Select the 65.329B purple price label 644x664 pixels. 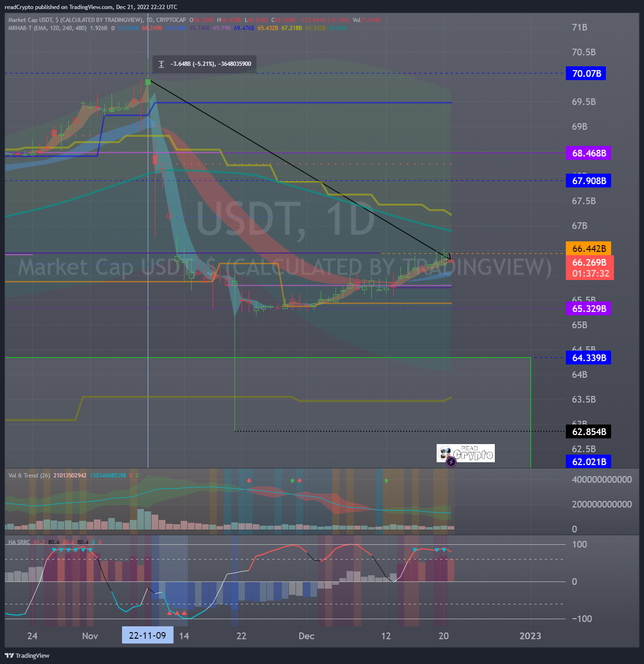click(588, 309)
